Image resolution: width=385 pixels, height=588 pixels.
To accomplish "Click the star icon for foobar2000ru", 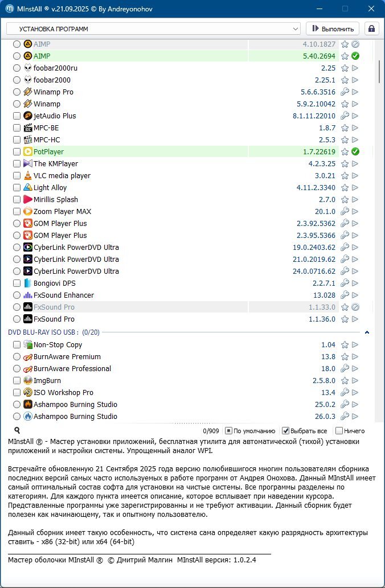I will coord(345,68).
